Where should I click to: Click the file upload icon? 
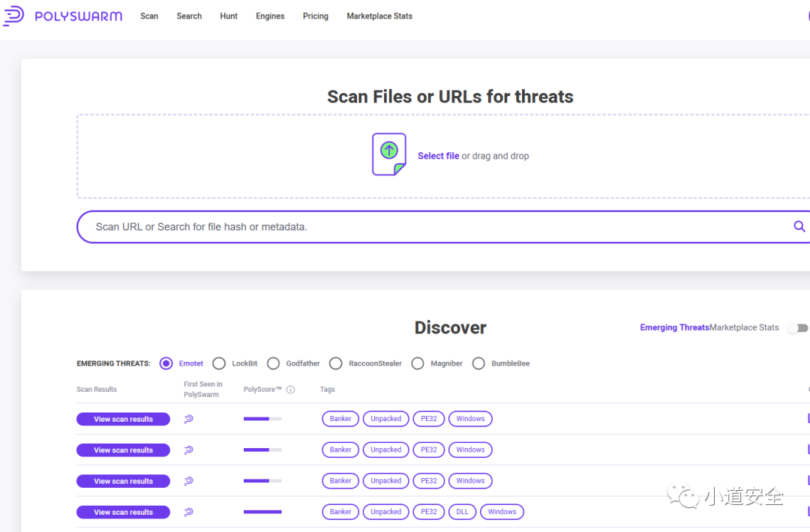click(389, 154)
